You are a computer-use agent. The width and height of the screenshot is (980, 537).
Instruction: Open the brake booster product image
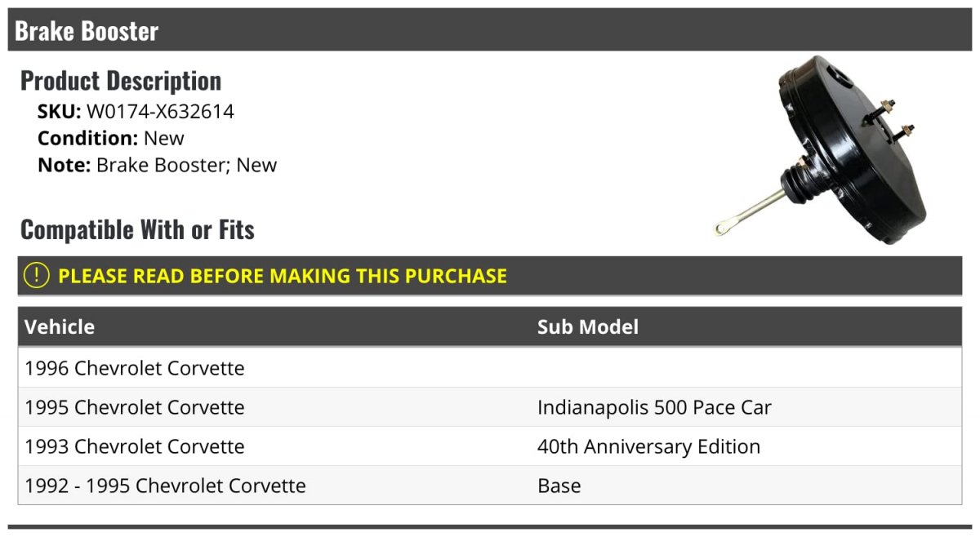(820, 149)
